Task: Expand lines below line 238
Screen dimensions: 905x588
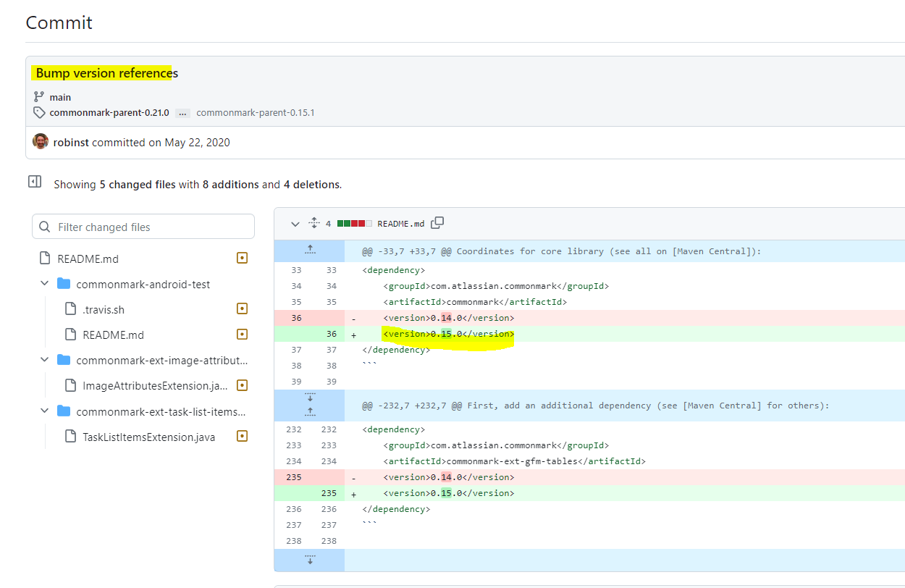Action: (310, 560)
